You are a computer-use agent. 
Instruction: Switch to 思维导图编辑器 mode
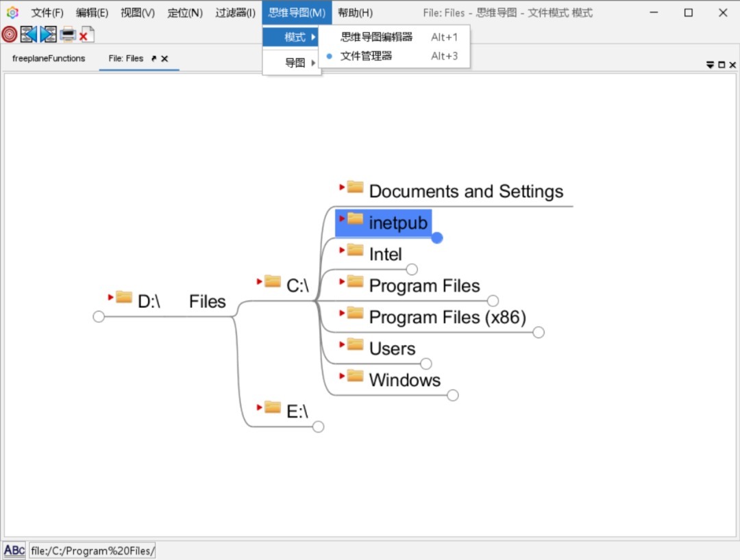[x=377, y=37]
